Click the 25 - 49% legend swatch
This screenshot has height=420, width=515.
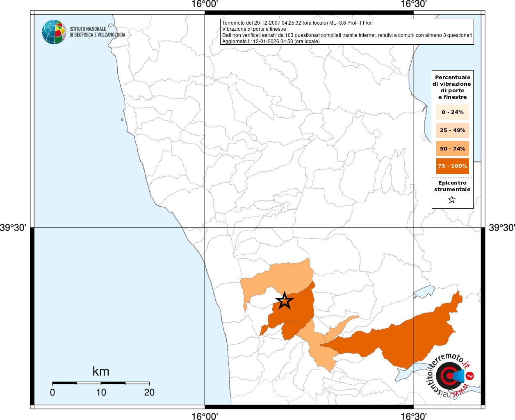tap(452, 130)
